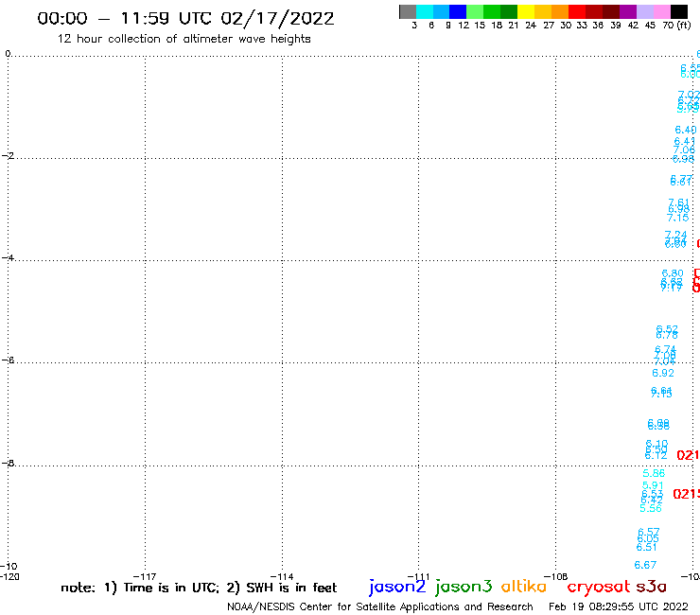The height and width of the screenshot is (615, 700).
Task: Click the dark red 's3a' label
Action: tap(652, 587)
